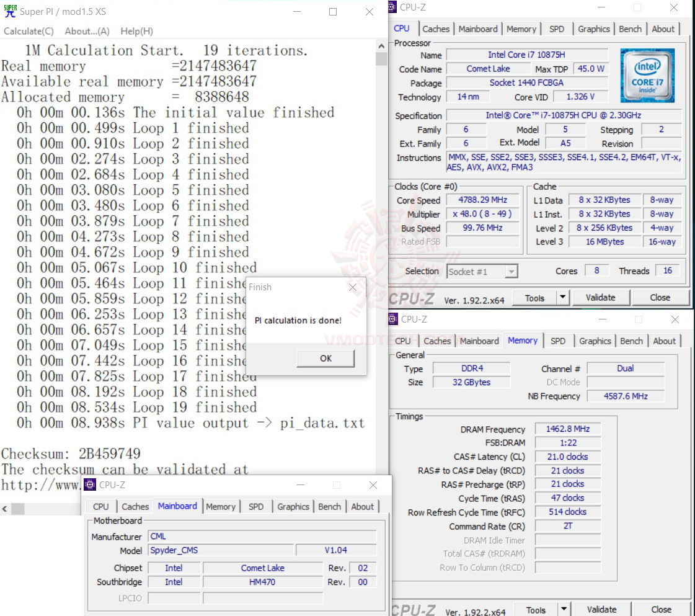Open Memory tab in the Mainboard CPU-Z window
Image resolution: width=695 pixels, height=616 pixels.
coord(220,506)
